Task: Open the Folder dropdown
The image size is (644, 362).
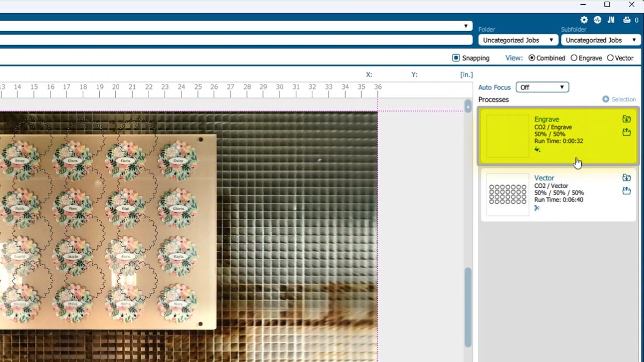Action: (518, 40)
